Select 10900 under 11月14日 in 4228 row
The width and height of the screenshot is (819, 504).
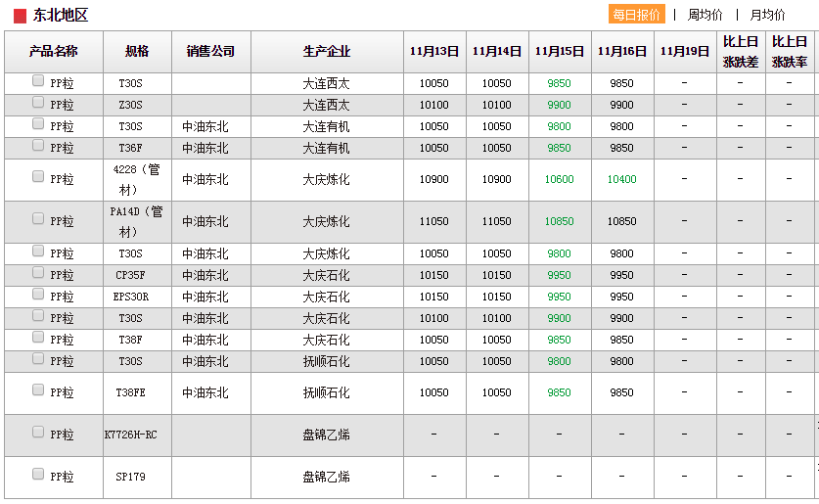(x=497, y=179)
